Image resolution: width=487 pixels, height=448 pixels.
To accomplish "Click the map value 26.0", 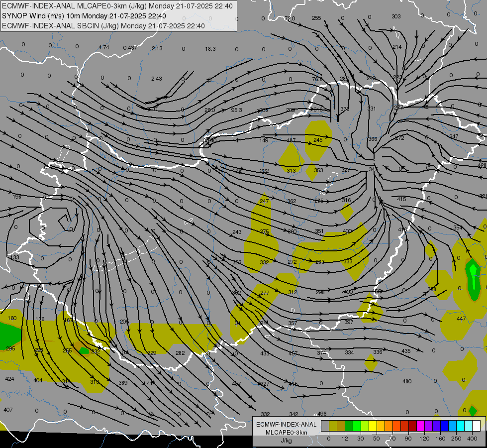I will (209, 110).
